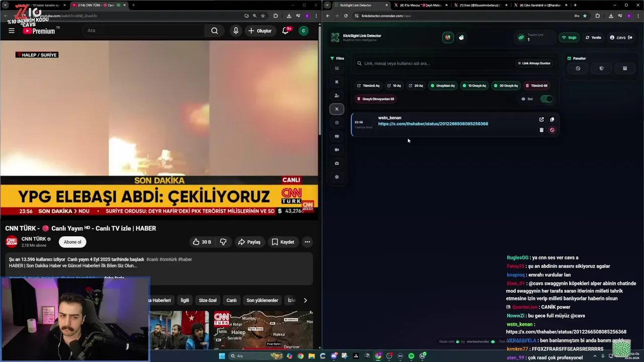Click the second round white icon in header

pos(461,37)
